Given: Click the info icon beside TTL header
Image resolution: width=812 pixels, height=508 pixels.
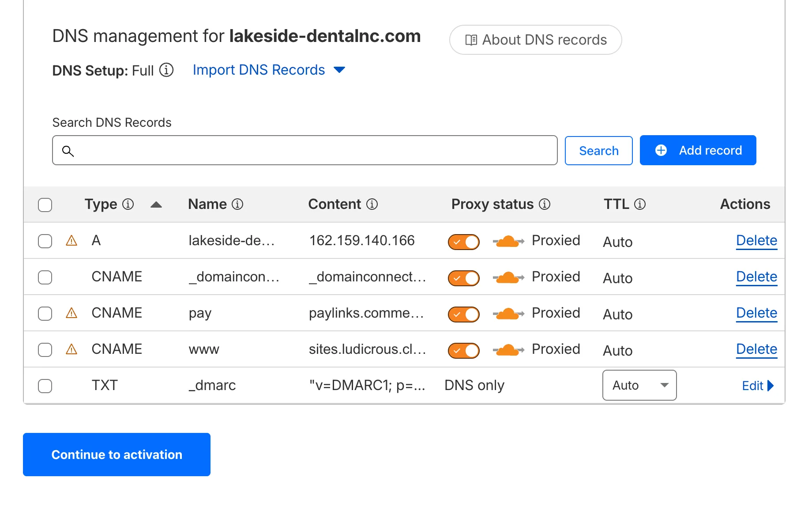Looking at the screenshot, I should pos(640,204).
